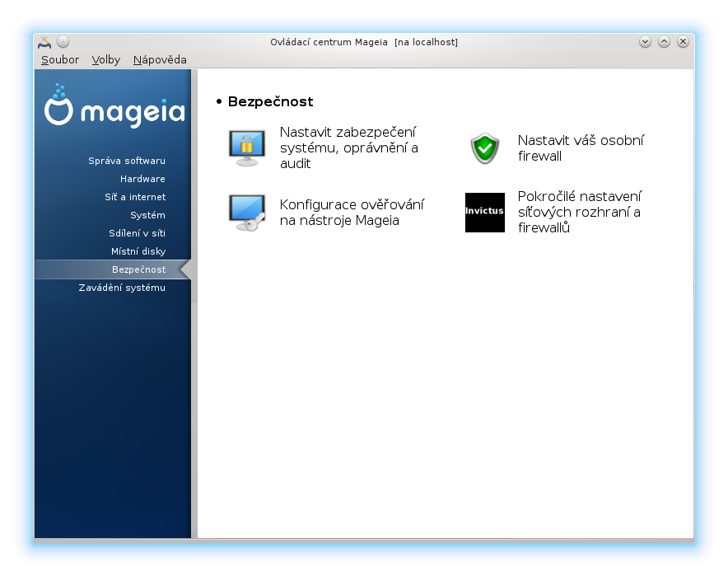Switch to Systém section

click(147, 215)
